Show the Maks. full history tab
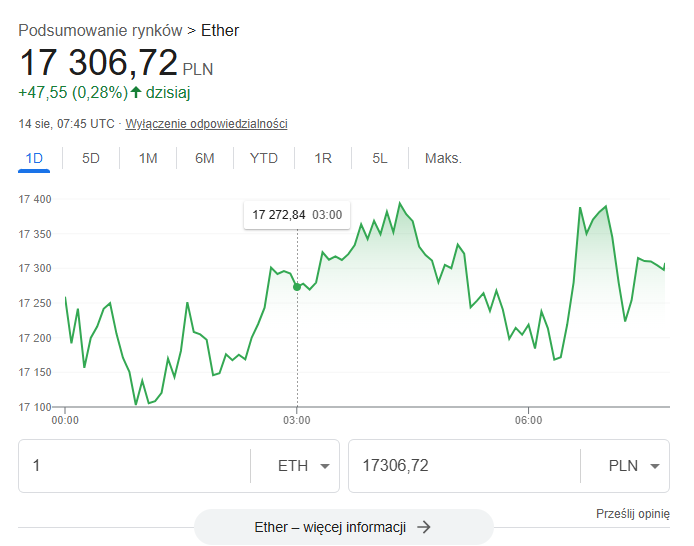Image resolution: width=694 pixels, height=546 pixels. [443, 158]
